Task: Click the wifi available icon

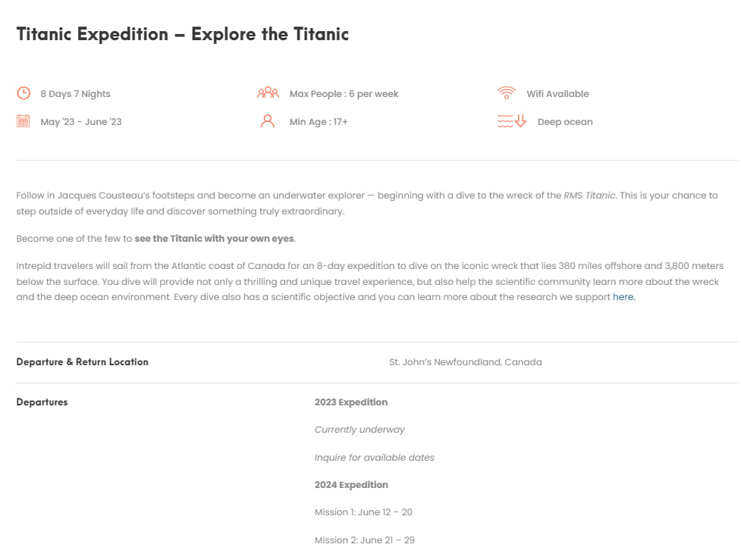Action: pyautogui.click(x=506, y=93)
